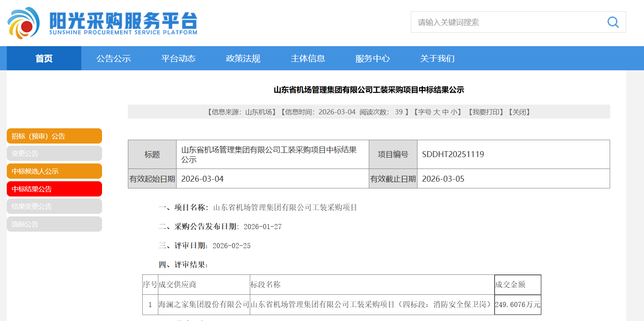Click the 变更公告 sidebar button
Image resolution: width=644 pixels, height=321 pixels.
(54, 154)
